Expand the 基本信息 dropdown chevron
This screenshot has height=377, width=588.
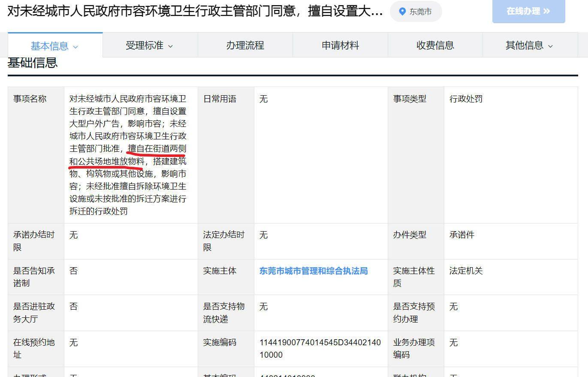pos(76,47)
